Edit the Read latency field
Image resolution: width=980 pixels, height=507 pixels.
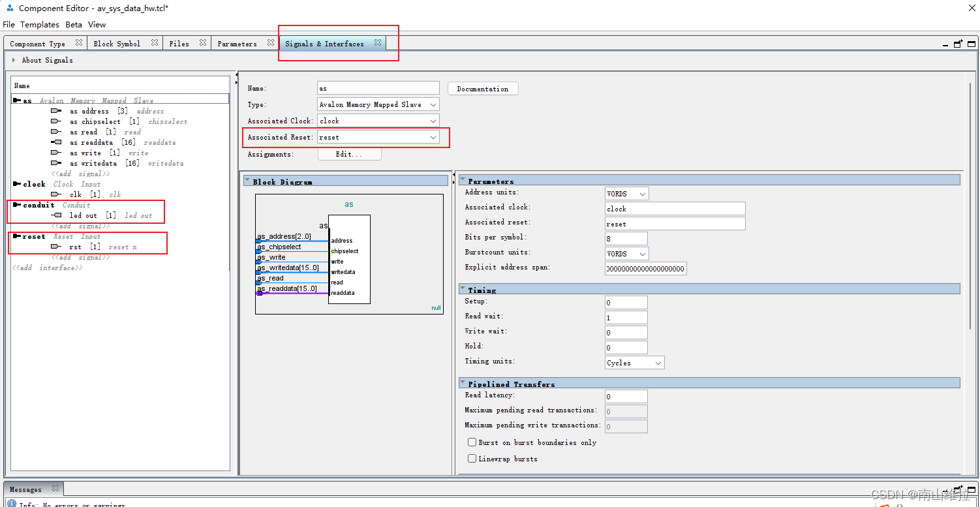[x=626, y=397]
